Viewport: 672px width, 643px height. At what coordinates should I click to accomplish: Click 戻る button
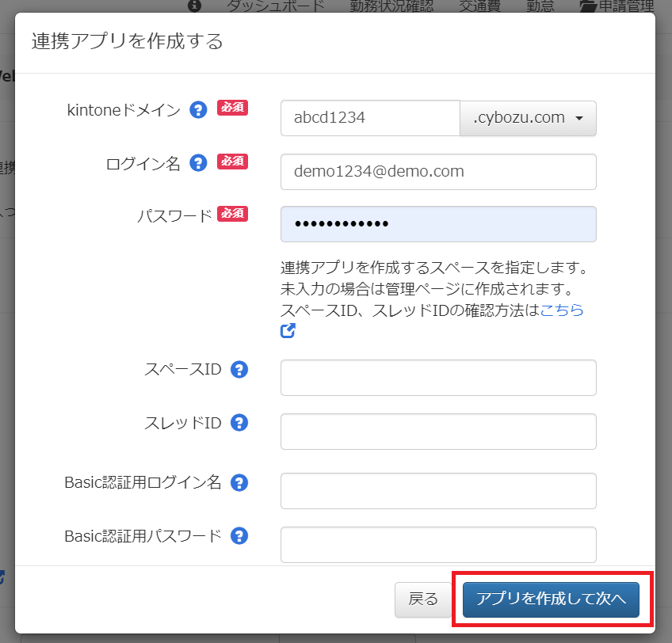423,599
